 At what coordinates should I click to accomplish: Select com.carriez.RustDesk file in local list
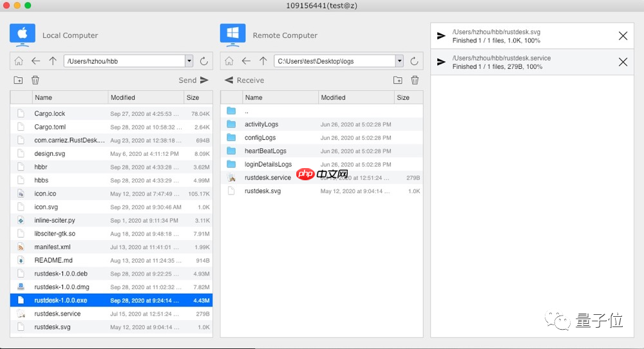pyautogui.click(x=111, y=140)
